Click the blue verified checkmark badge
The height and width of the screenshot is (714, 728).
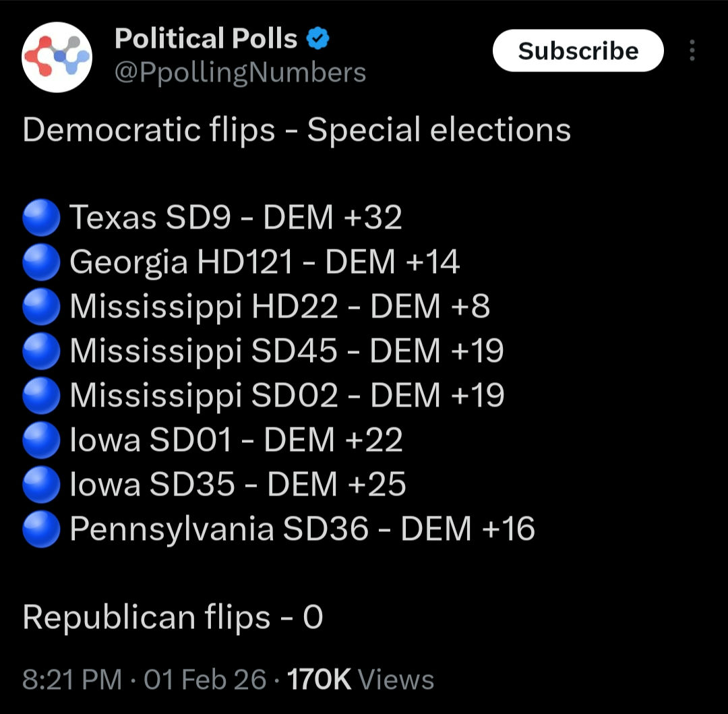click(x=318, y=39)
